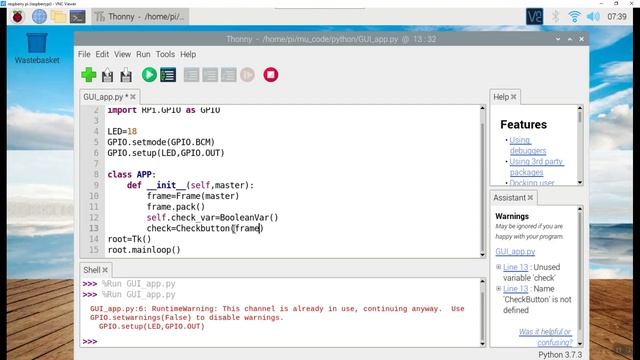Open the Bluetooth tray menu

coord(556,17)
